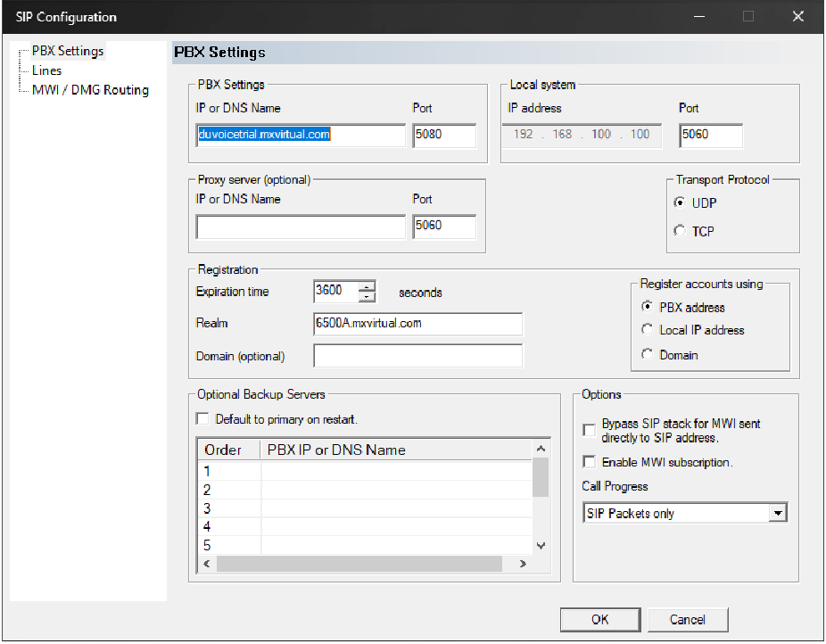Decrease Expiration time with down spinner arrow
Screen dimensions: 826x644
click(367, 296)
